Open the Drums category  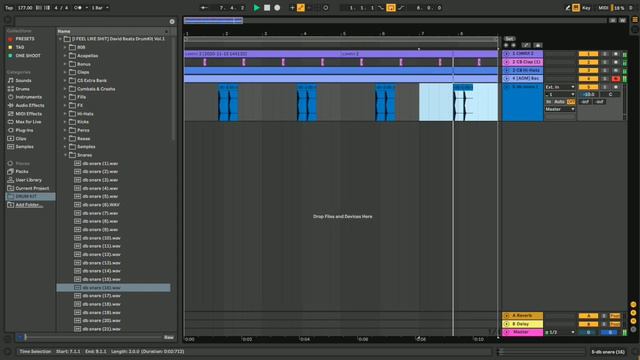[x=22, y=89]
